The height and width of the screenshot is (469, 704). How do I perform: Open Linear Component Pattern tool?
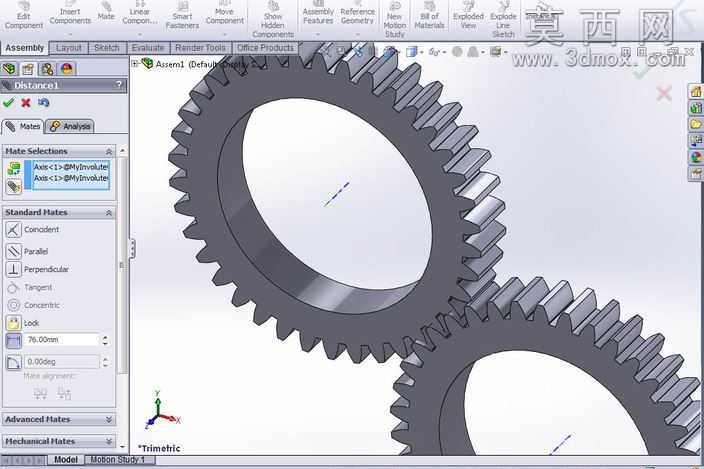140,13
